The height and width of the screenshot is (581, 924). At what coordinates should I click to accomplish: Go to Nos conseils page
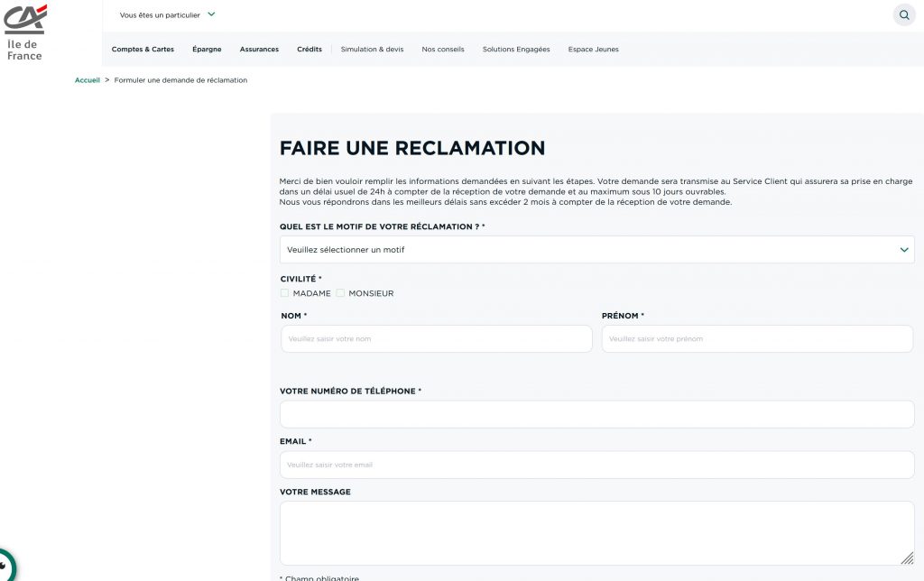point(443,50)
